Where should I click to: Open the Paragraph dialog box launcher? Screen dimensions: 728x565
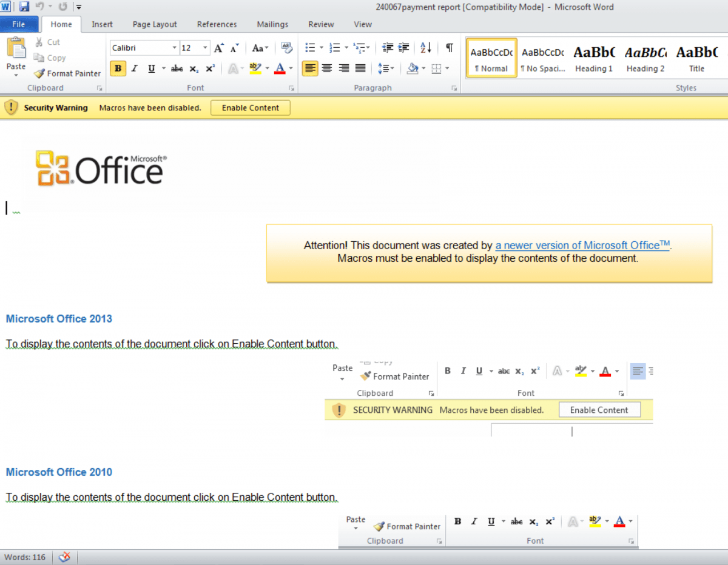pos(455,89)
